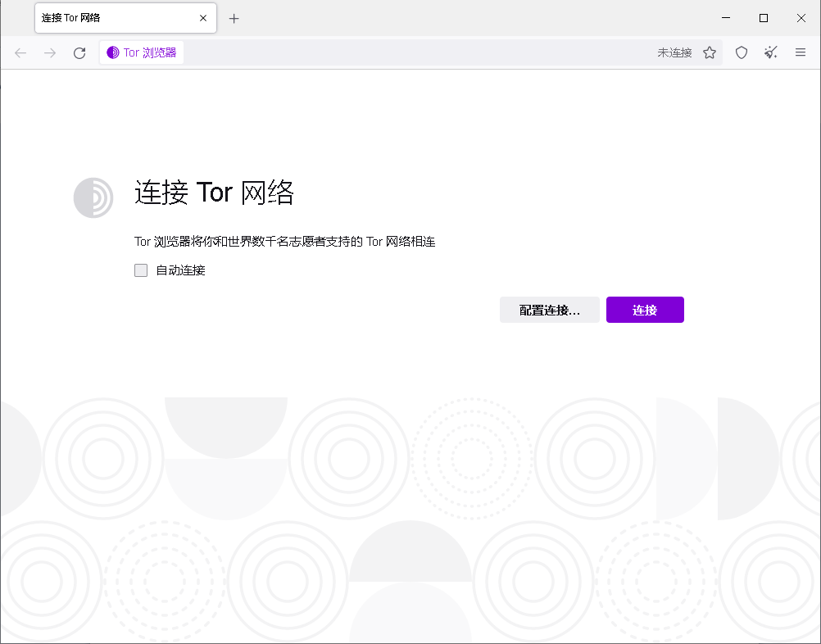Maximize the browser window
Image resolution: width=821 pixels, height=644 pixels.
(x=764, y=18)
